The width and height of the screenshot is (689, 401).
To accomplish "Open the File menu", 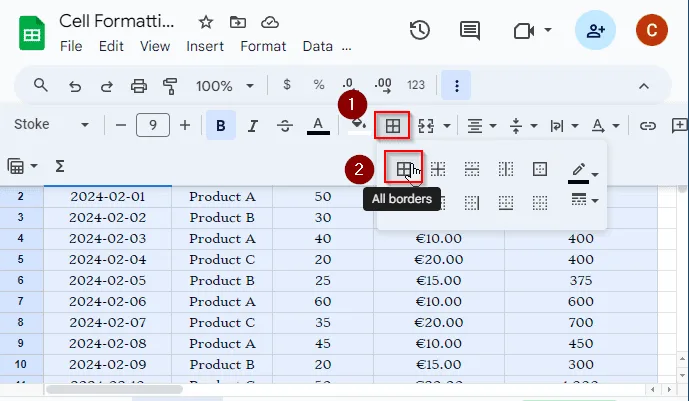I will pyautogui.click(x=71, y=46).
